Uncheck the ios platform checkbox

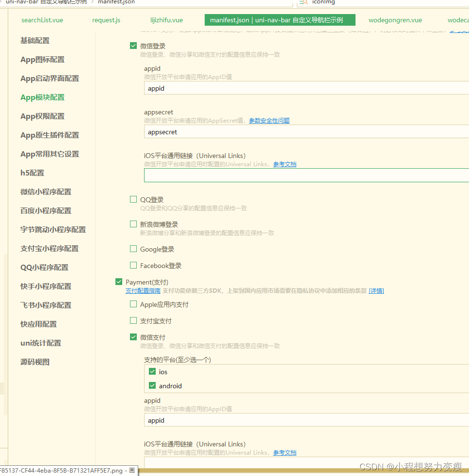point(152,372)
